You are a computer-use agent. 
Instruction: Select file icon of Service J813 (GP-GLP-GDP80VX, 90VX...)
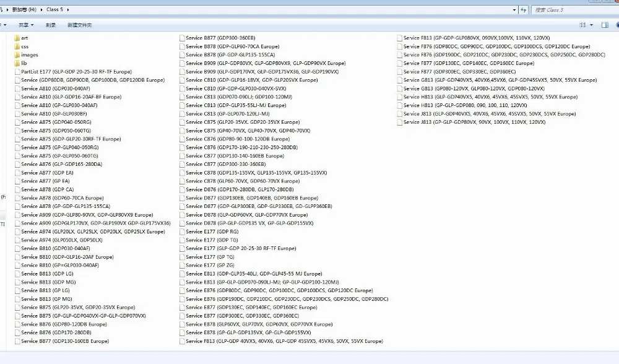click(399, 123)
